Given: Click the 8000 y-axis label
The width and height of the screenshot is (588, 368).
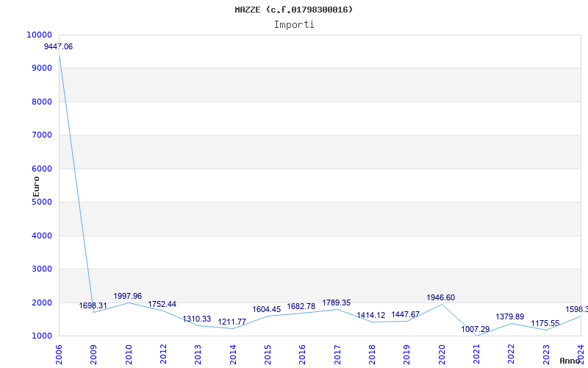Looking at the screenshot, I should coord(41,102).
